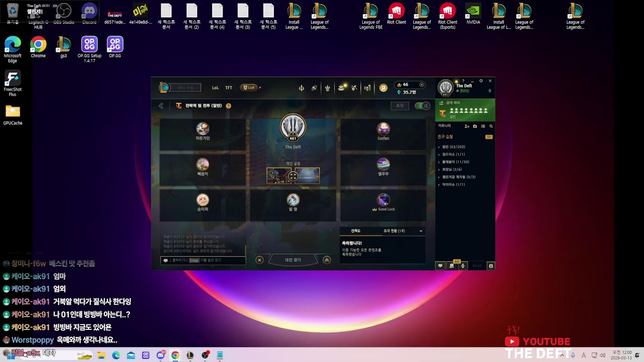Viewport: 644px width, 362px height.
Task: Click the new folder icon in community panel
Action: [475, 126]
